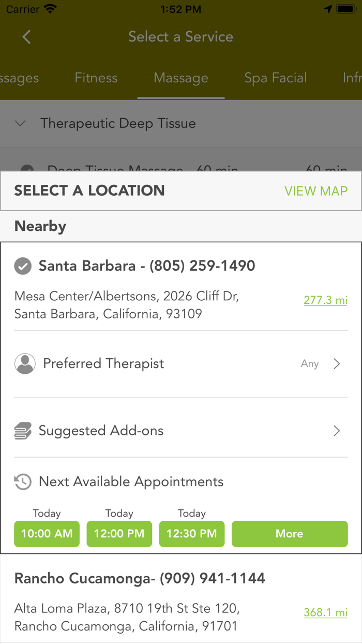Show More appointment times
Viewport: 362px width, 644px height.
[290, 534]
